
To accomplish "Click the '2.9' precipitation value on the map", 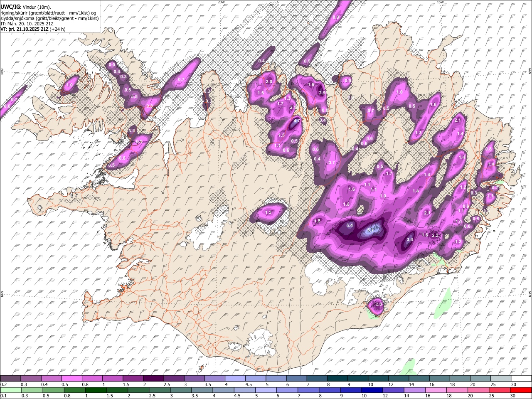I will click(x=322, y=93).
